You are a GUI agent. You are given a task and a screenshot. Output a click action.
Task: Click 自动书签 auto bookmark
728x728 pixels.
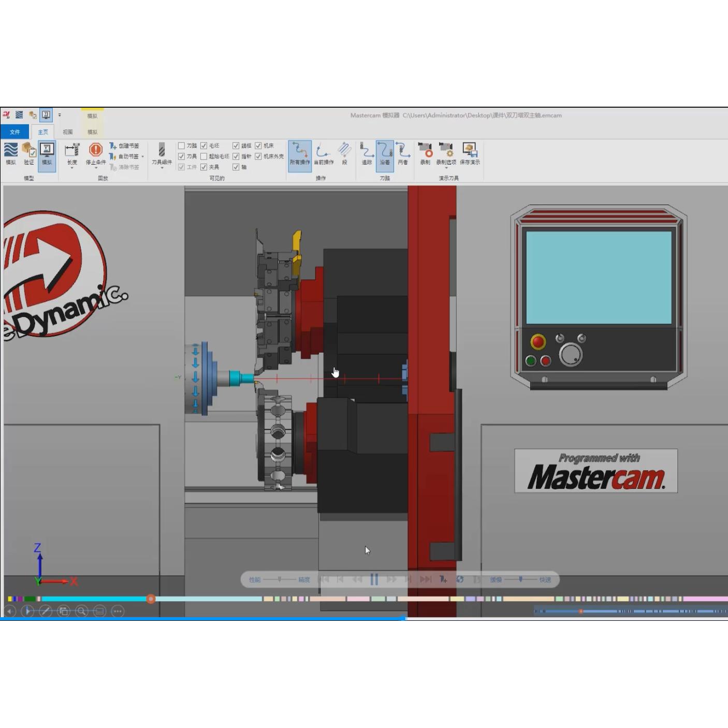124,156
